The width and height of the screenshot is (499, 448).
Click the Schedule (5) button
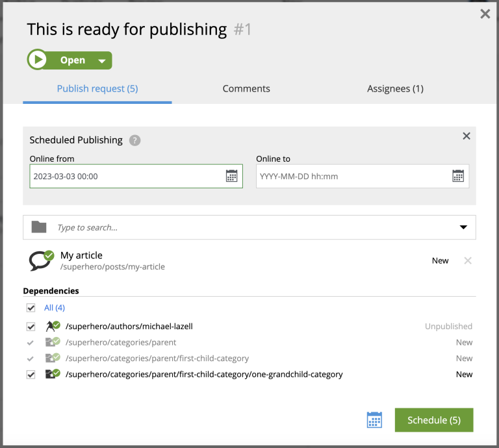(x=434, y=420)
